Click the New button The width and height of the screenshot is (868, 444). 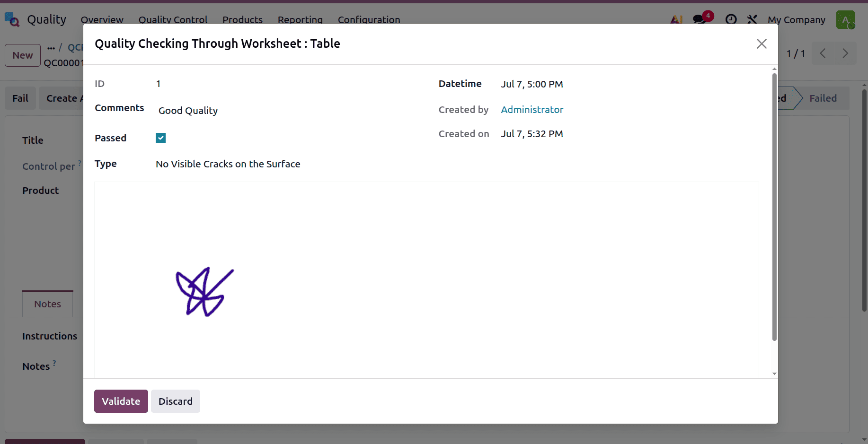pos(23,55)
